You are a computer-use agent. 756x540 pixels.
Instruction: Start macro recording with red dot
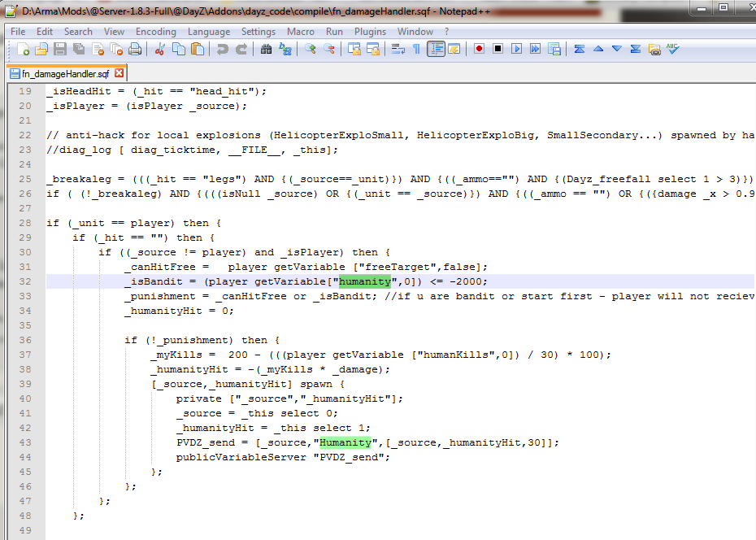[x=479, y=49]
